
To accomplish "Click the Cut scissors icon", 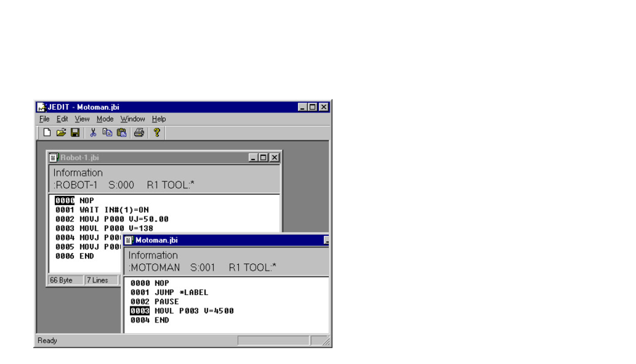I will pyautogui.click(x=93, y=133).
